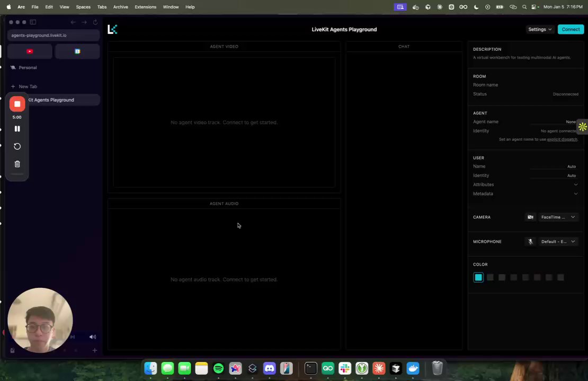
Task: Open Finder from the dock
Action: click(x=150, y=368)
